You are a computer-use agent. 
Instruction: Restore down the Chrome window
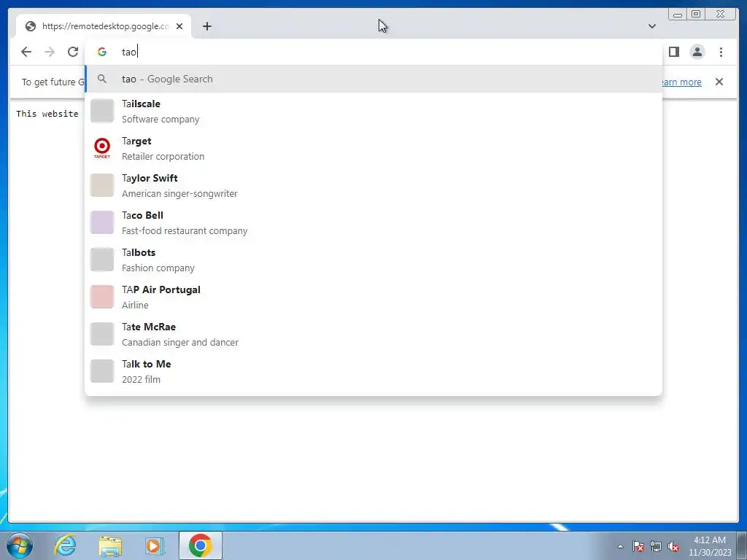695,15
